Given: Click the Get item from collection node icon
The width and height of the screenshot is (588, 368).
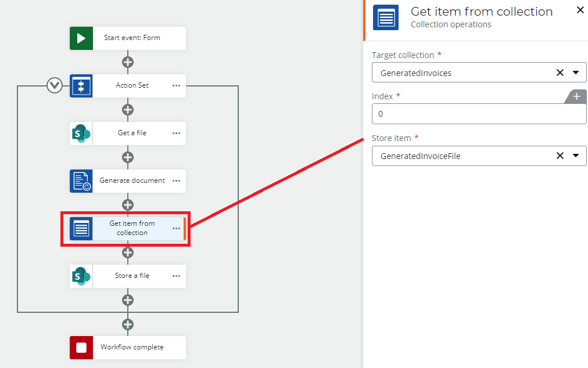Looking at the screenshot, I should click(81, 228).
